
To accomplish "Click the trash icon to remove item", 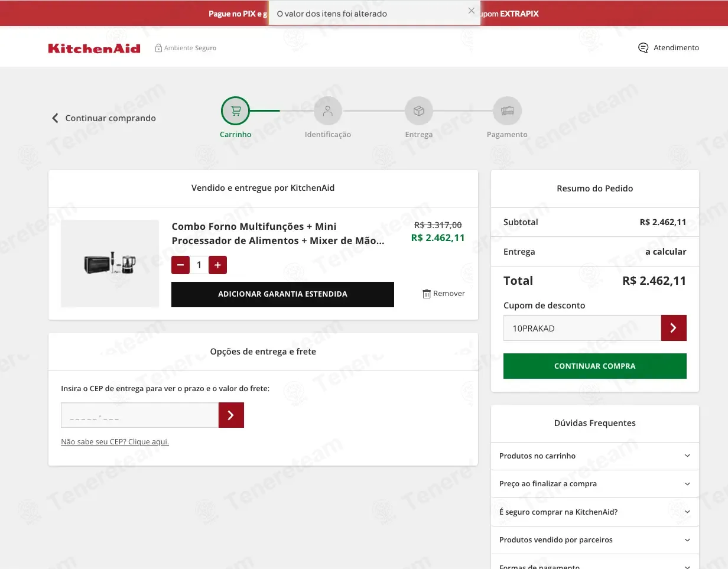I will click(x=427, y=294).
